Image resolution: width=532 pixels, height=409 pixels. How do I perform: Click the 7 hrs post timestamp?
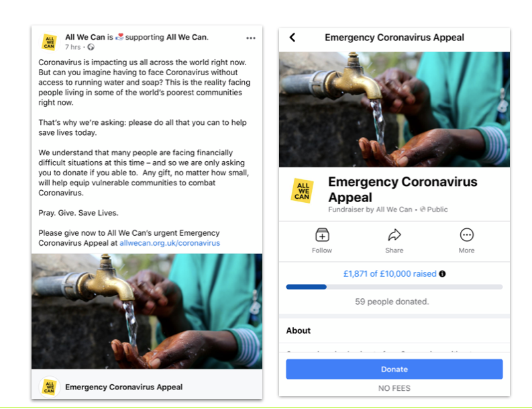click(x=72, y=47)
